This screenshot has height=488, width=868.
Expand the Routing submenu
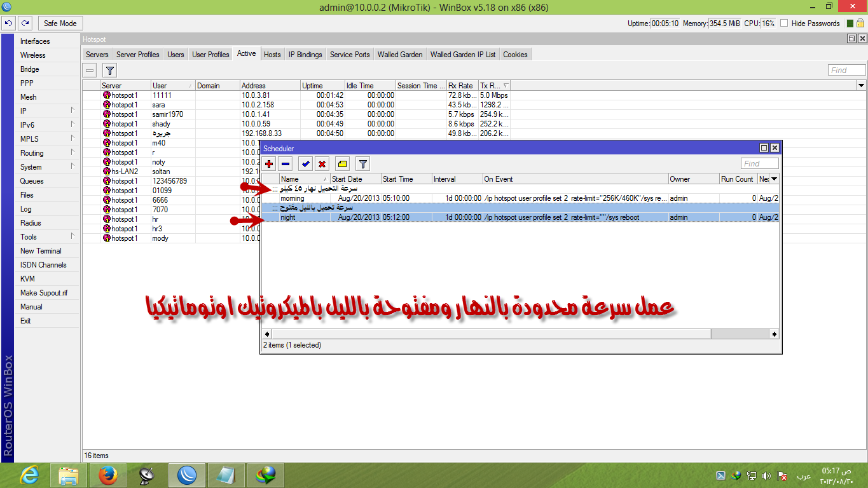pyautogui.click(x=48, y=153)
